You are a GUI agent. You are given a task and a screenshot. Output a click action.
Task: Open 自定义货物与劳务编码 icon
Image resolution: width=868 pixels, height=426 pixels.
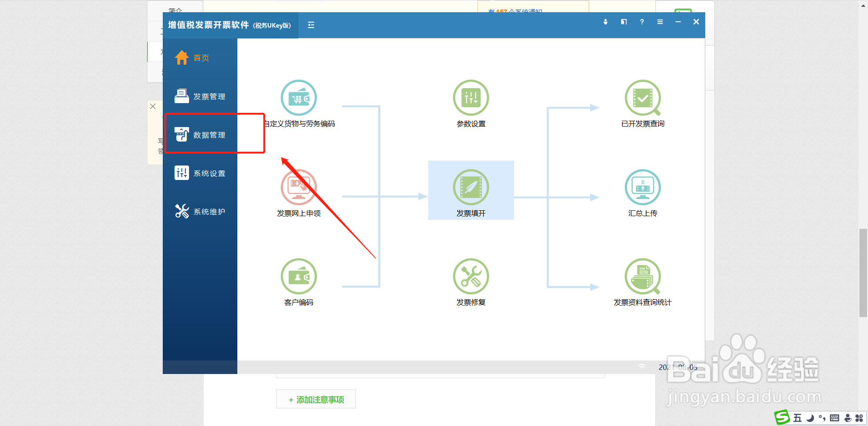(x=299, y=98)
